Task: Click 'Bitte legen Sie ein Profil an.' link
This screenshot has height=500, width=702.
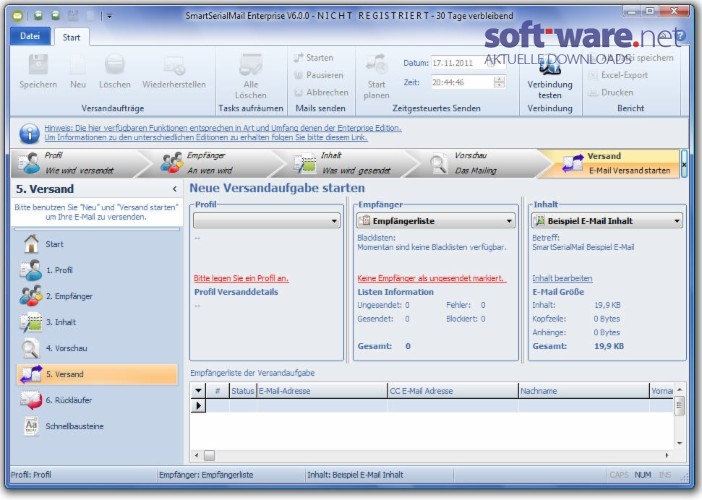Action: (x=241, y=278)
